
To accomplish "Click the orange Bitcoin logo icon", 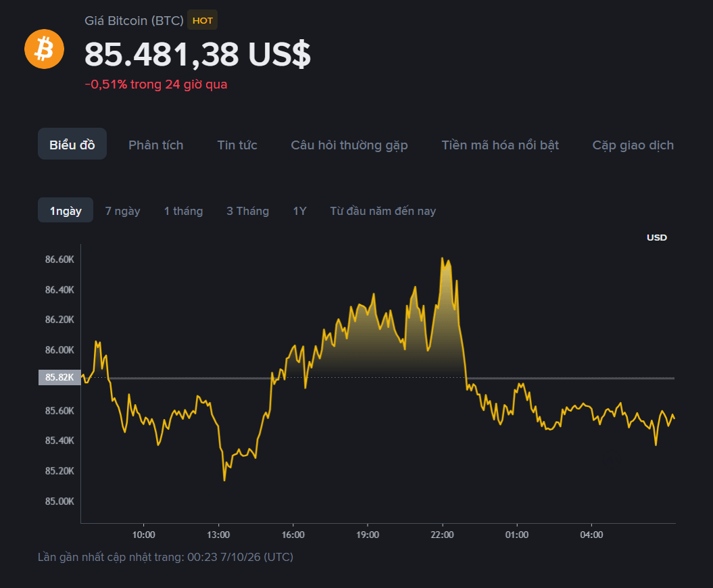I will [44, 49].
